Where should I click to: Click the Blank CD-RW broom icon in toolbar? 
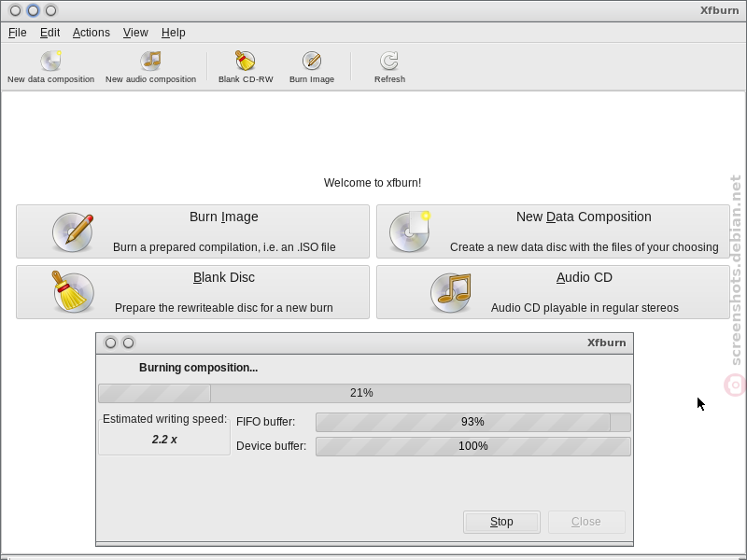tap(246, 61)
